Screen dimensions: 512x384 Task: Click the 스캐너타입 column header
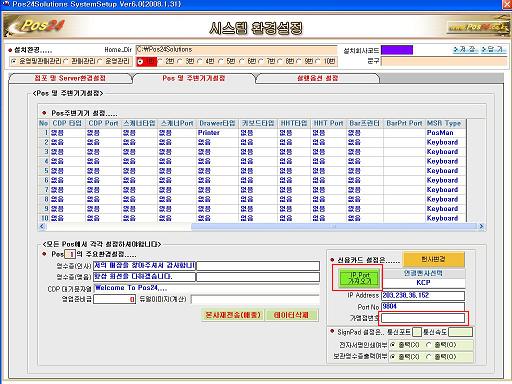pyautogui.click(x=139, y=123)
